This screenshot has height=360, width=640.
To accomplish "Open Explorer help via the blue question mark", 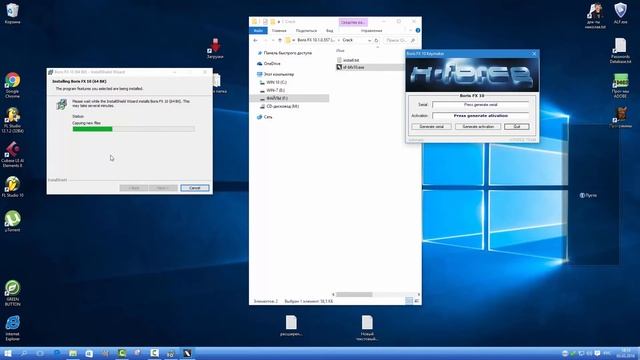I will point(418,31).
